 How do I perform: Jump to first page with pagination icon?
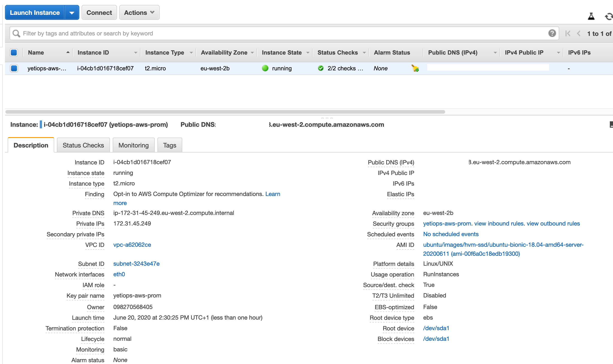click(x=568, y=33)
